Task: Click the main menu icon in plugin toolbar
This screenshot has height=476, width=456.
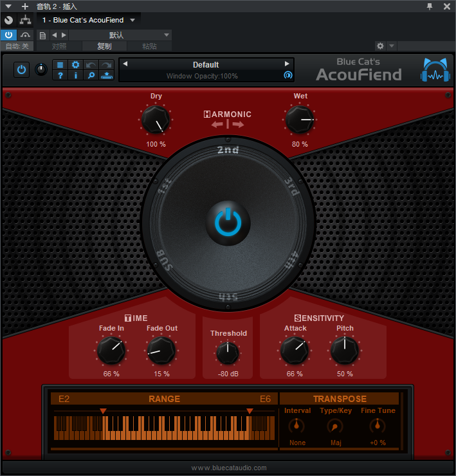Action: (x=60, y=65)
